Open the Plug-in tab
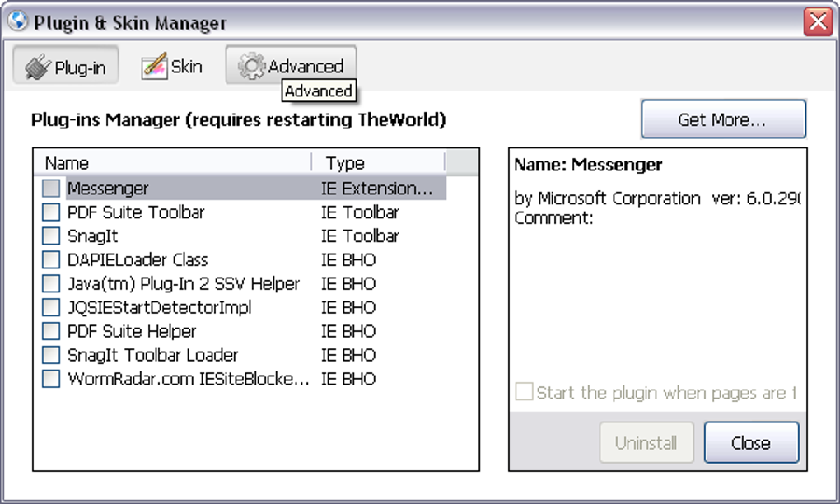The width and height of the screenshot is (840, 504). click(65, 67)
